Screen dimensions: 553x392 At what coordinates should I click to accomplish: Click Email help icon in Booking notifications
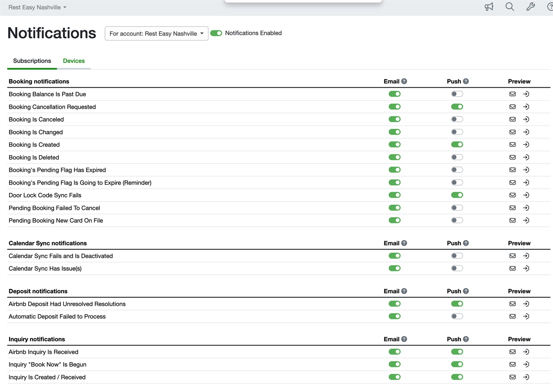pyautogui.click(x=404, y=82)
